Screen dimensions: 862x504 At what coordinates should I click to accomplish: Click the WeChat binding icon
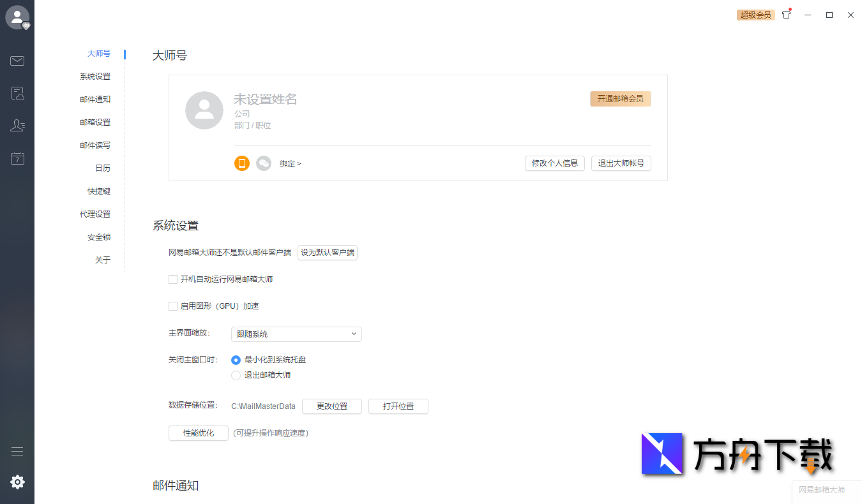point(263,163)
